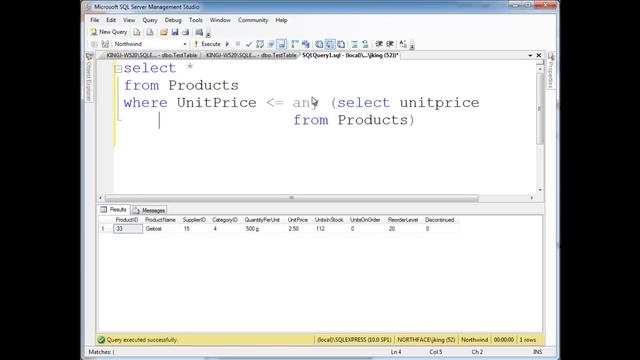This screenshot has height=360, width=640.
Task: Show the Messages tab
Action: click(149, 210)
